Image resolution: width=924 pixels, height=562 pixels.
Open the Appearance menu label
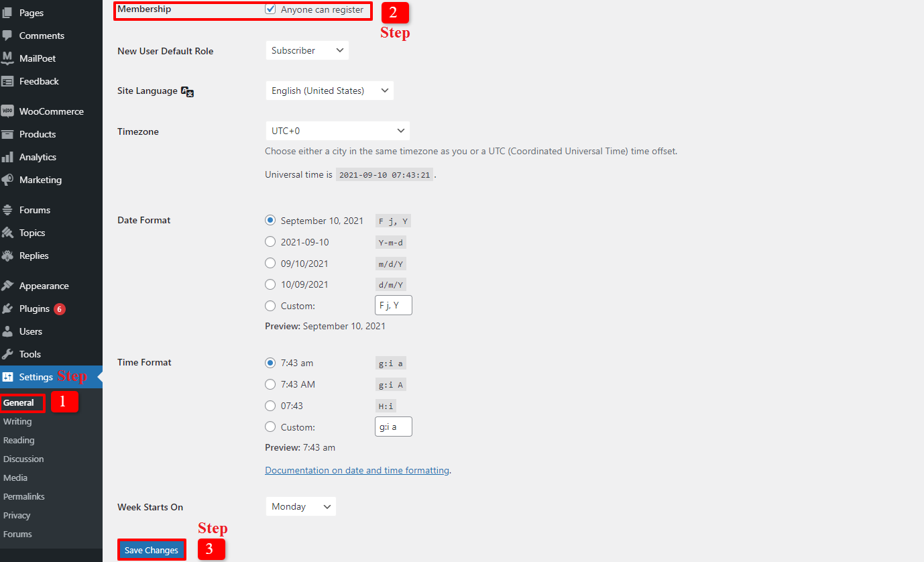pyautogui.click(x=44, y=286)
